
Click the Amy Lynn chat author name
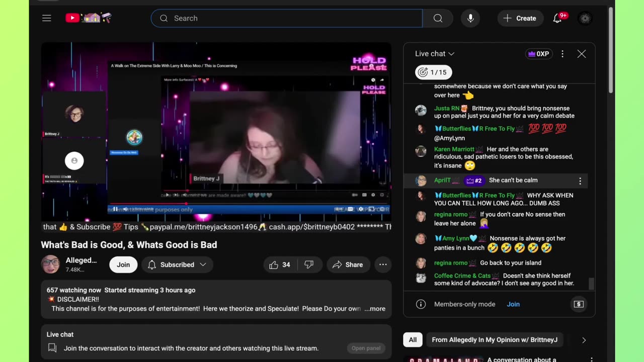tap(455, 238)
